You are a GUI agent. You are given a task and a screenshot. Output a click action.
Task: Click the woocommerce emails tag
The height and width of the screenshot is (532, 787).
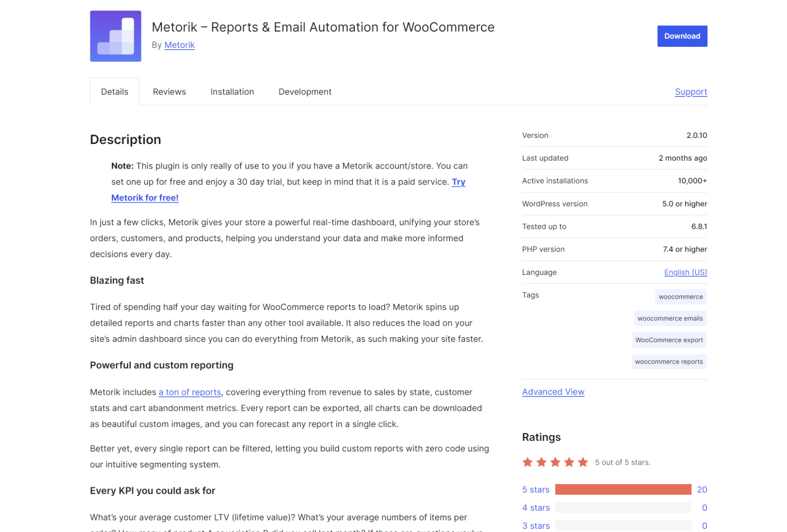[x=670, y=318]
